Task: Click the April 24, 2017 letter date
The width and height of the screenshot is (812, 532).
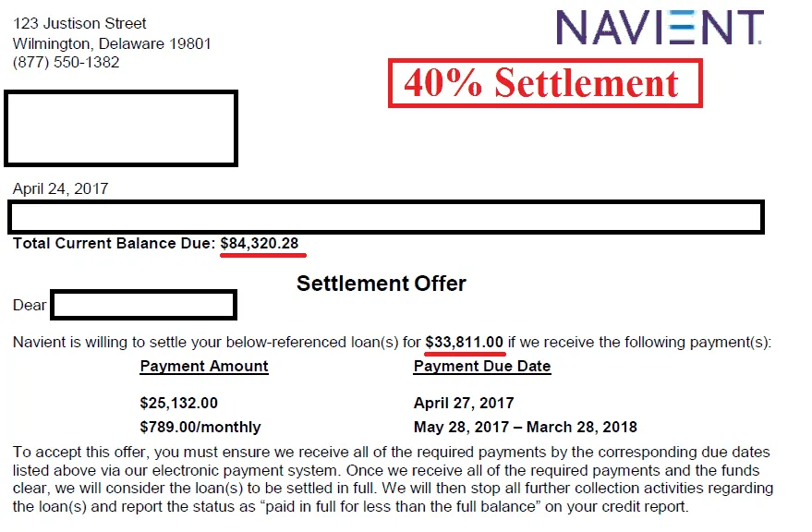Action: (60, 188)
